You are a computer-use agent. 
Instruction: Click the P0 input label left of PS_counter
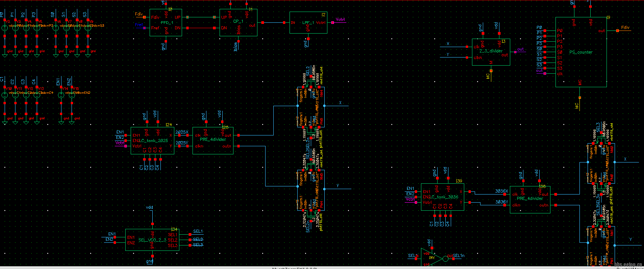click(x=539, y=28)
